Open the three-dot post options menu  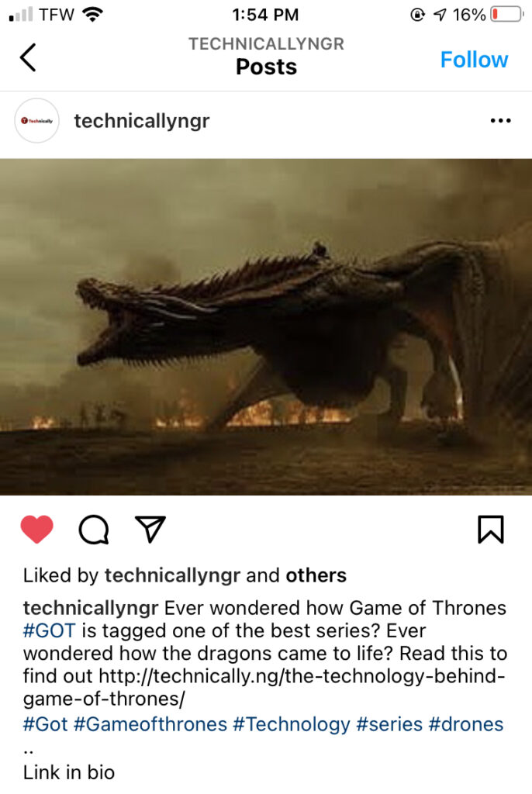(500, 120)
